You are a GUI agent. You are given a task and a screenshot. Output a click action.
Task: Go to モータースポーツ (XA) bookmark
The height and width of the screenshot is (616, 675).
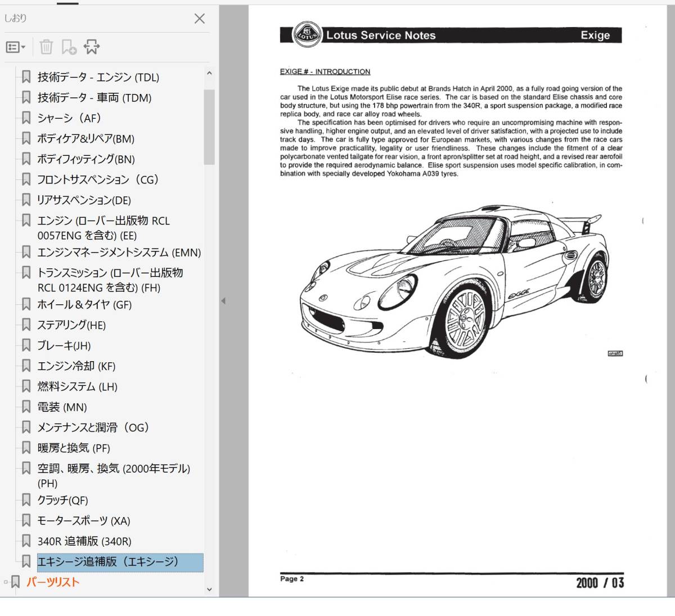tap(84, 521)
